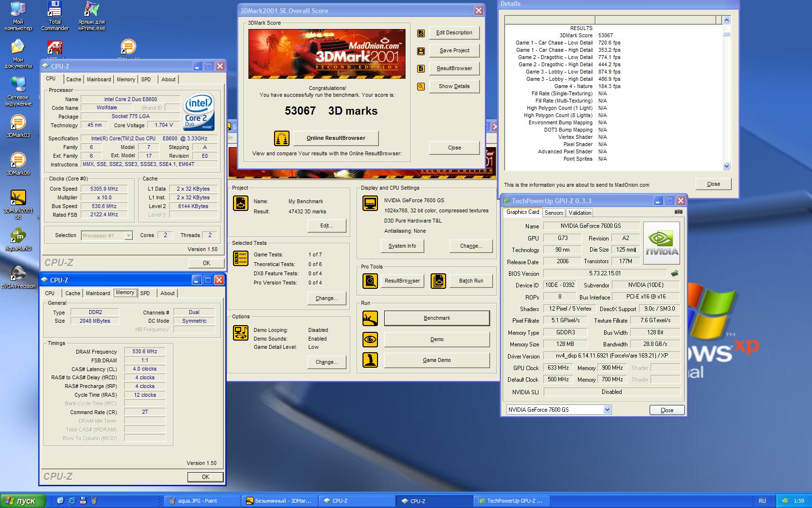Screen dimensions: 812x508
Task: Click the Selected Tests checklist icon
Action: point(240,258)
